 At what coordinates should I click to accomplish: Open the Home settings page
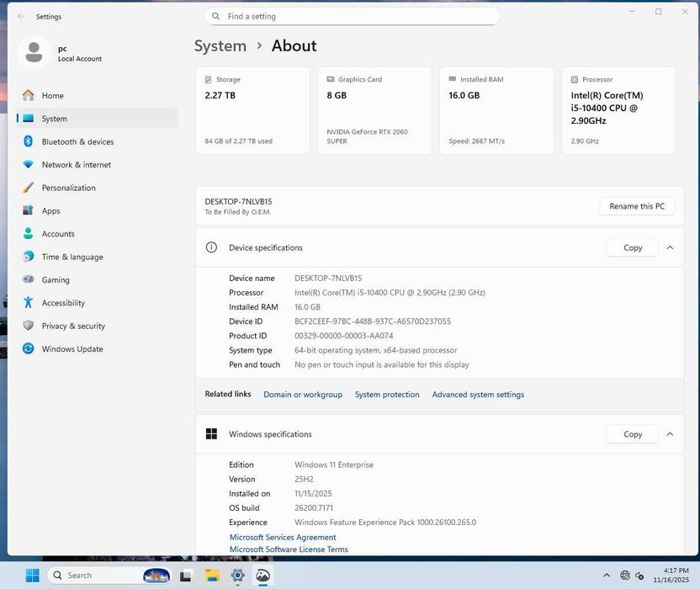97,96
